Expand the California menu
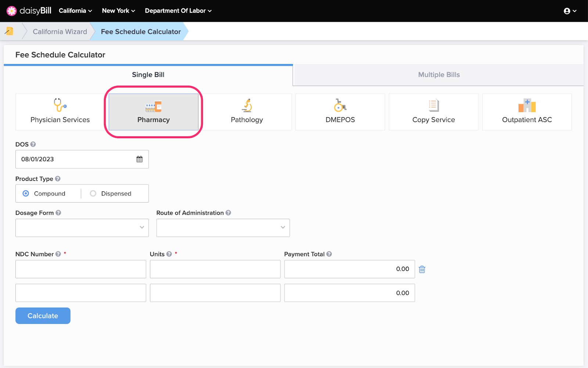588x368 pixels. click(75, 11)
